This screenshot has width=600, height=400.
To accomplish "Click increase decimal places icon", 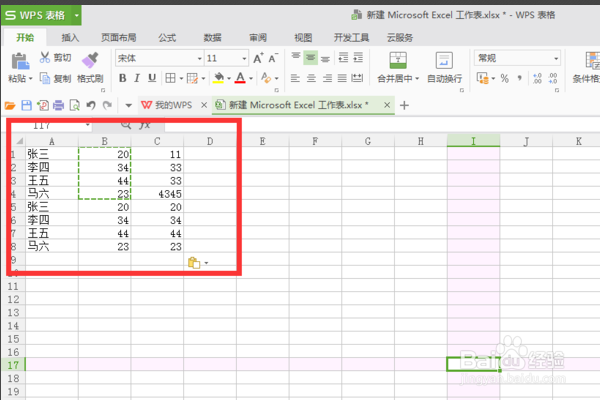I will 537,78.
